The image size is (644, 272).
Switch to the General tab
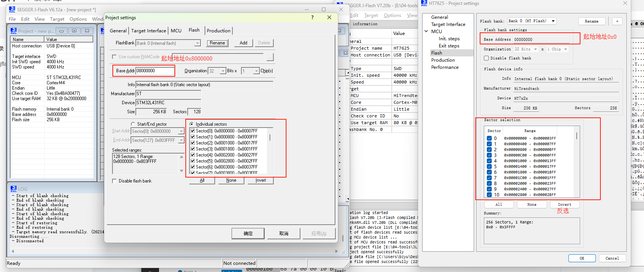pos(118,31)
